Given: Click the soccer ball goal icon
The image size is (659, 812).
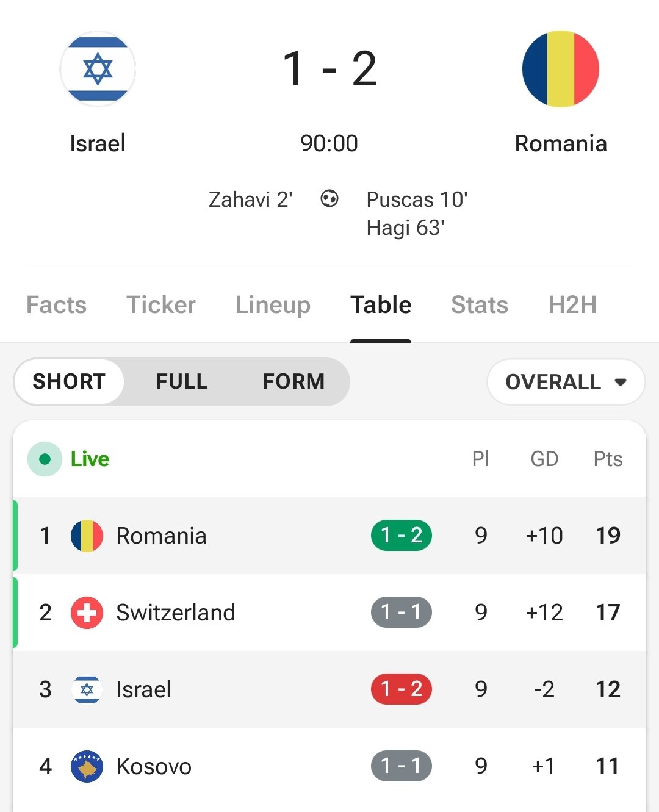Looking at the screenshot, I should pyautogui.click(x=329, y=199).
